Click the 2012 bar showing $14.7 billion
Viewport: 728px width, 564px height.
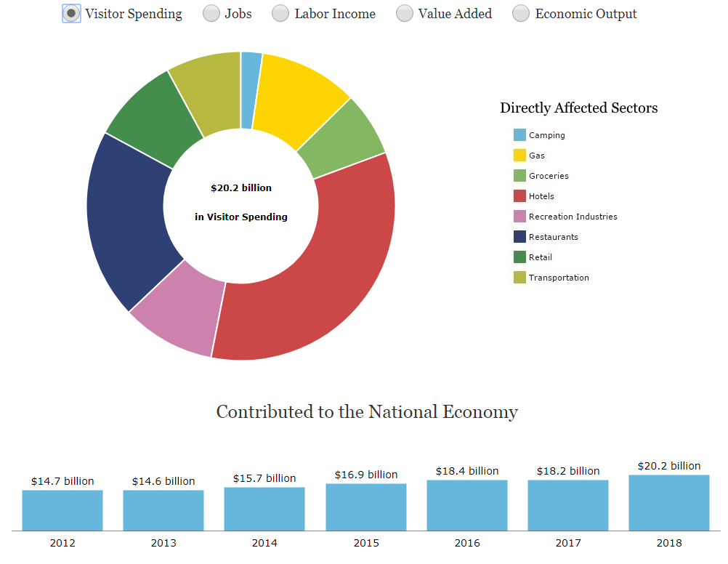point(62,510)
